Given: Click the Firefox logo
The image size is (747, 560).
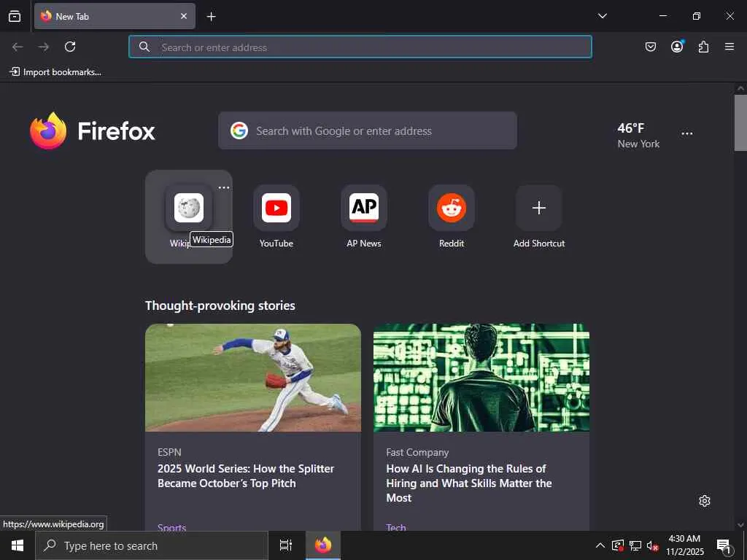Looking at the screenshot, I should coord(93,131).
